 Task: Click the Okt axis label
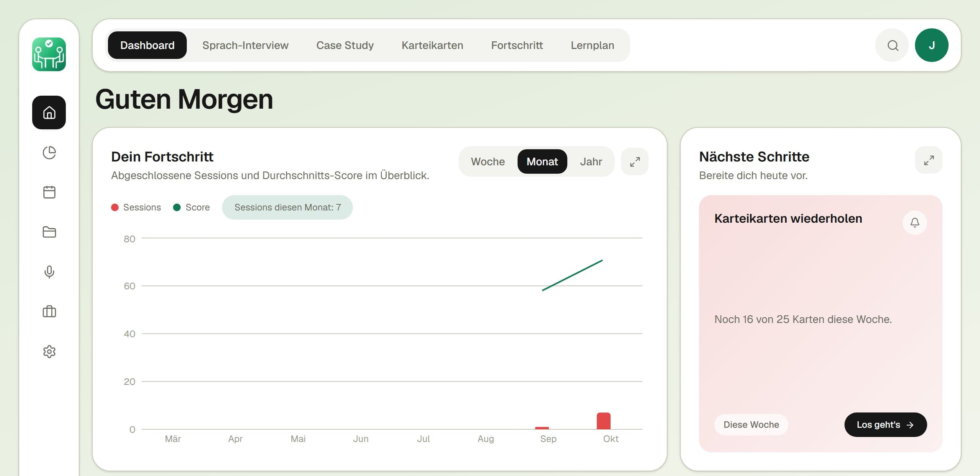(x=611, y=439)
